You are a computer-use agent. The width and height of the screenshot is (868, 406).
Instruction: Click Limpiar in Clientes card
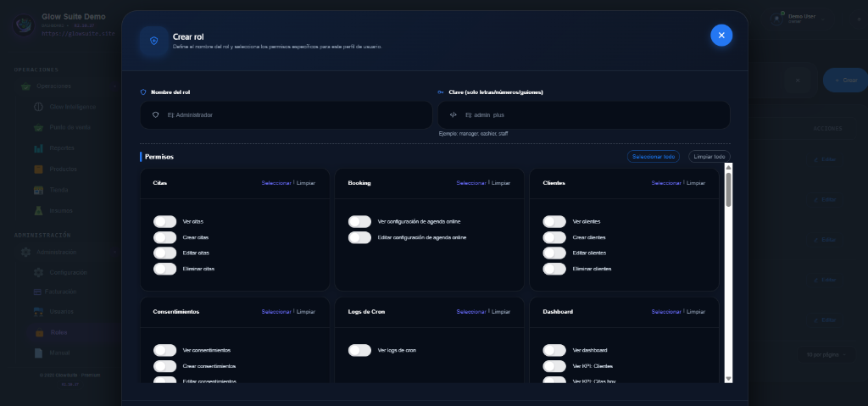click(x=696, y=183)
